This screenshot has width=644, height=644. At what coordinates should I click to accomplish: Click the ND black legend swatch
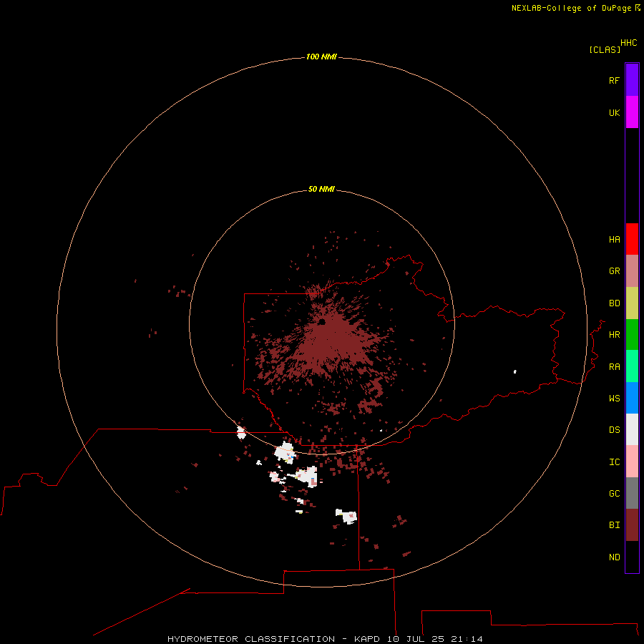point(632,557)
